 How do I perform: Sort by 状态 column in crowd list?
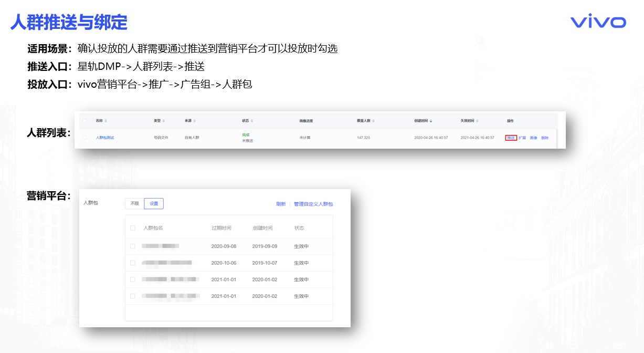click(252, 121)
